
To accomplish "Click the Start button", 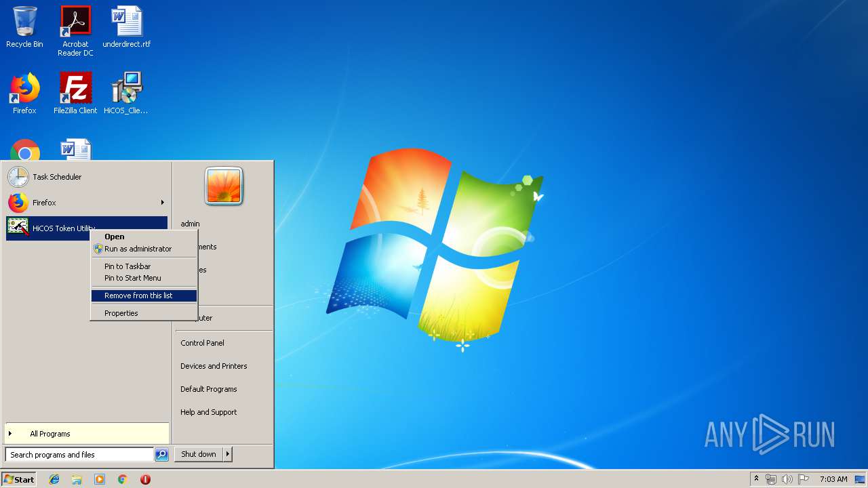I will (x=19, y=479).
